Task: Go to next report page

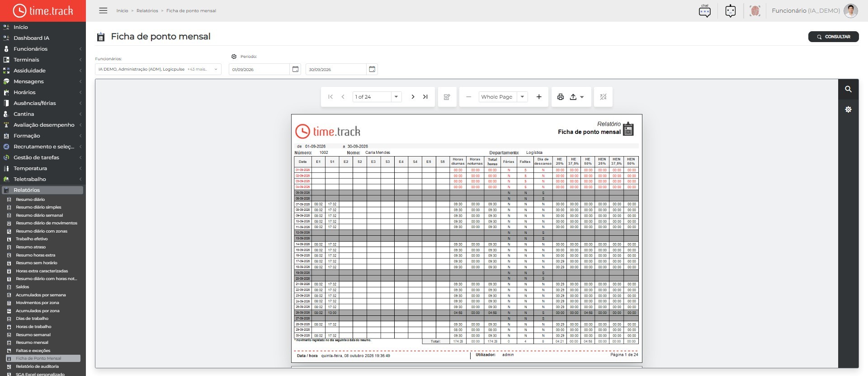Action: coord(413,97)
